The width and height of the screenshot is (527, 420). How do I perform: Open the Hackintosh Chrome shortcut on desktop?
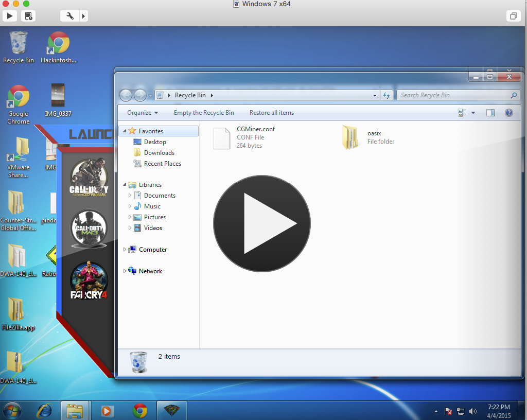coord(58,47)
